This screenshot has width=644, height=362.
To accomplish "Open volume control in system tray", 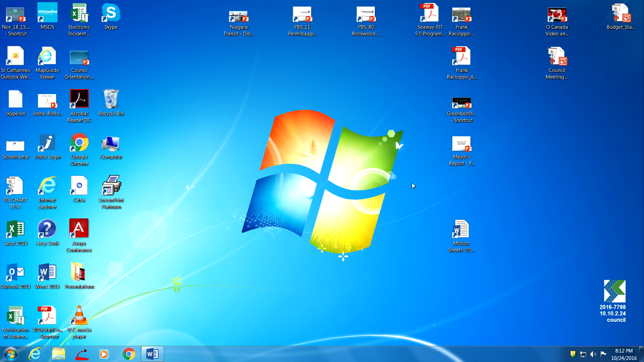I will click(593, 354).
